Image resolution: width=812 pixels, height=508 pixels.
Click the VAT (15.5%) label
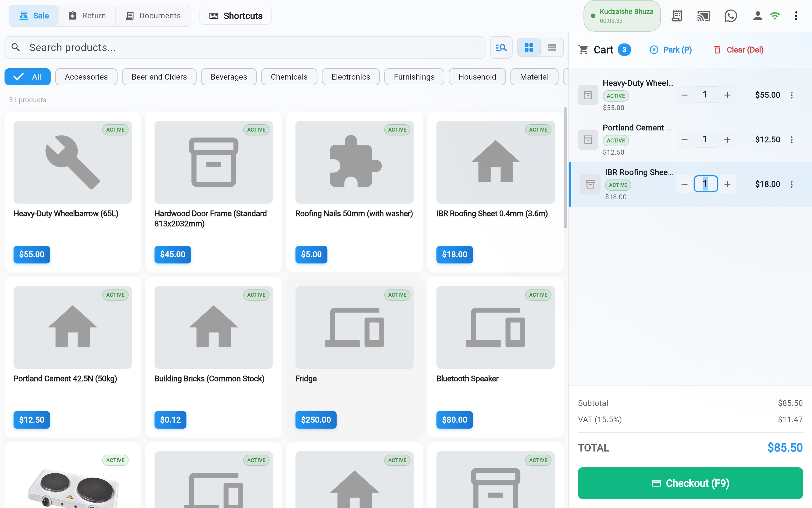click(x=600, y=419)
